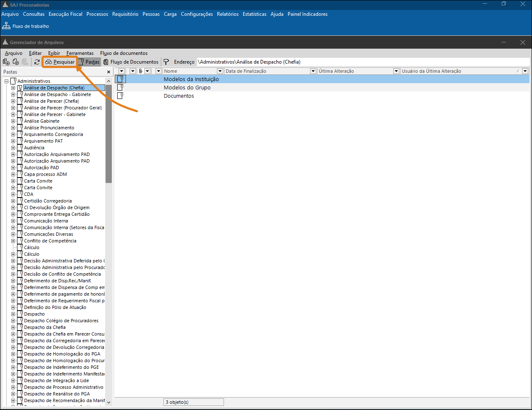Viewport: 532px width, 410px height.
Task: Click the Endereço path field
Action: (362, 62)
